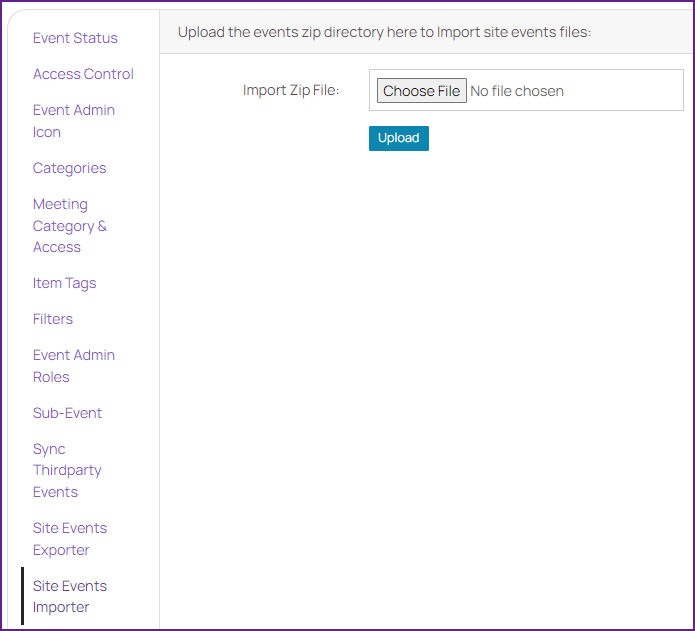The height and width of the screenshot is (631, 695).
Task: Click the blue Upload button
Action: click(x=398, y=138)
